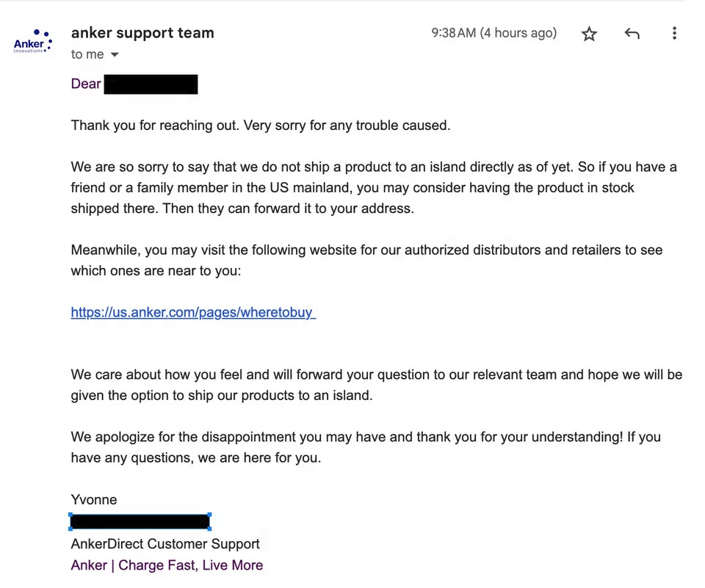Expand recipient details arrow beside "to me"
This screenshot has height=588, width=705.
(115, 55)
